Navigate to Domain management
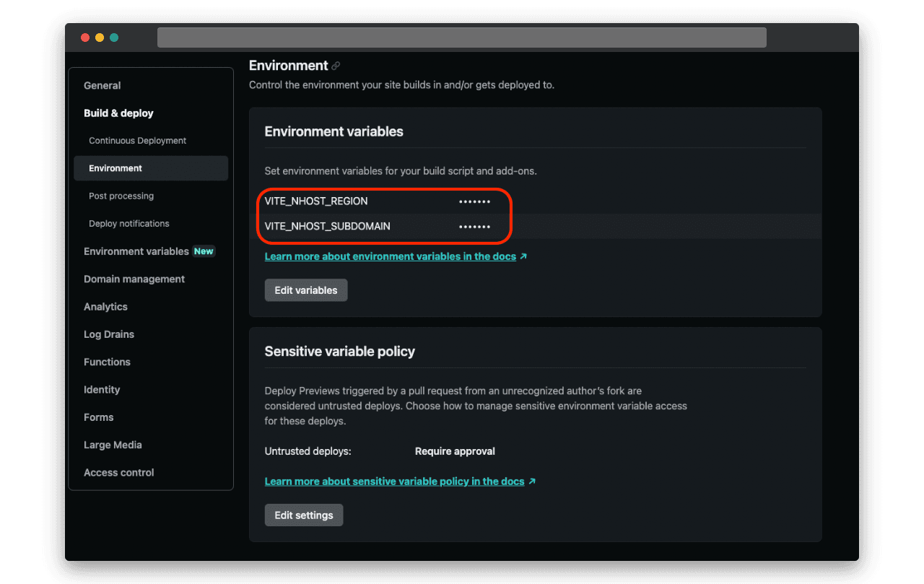Viewport: 924px width, 584px height. click(134, 279)
